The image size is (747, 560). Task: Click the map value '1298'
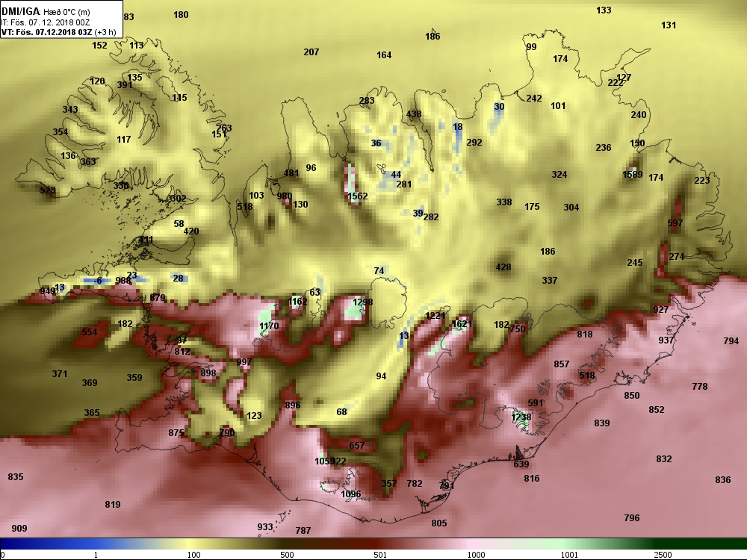click(x=362, y=302)
